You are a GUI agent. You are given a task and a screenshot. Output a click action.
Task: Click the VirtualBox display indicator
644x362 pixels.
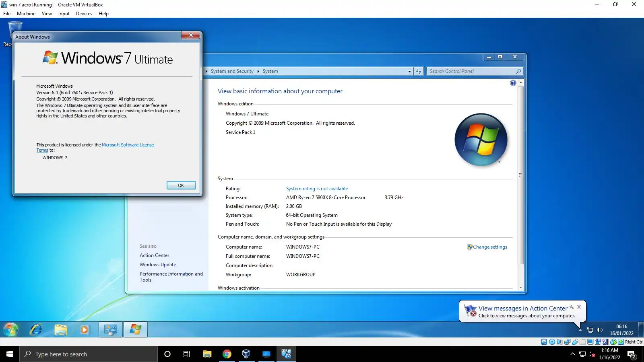590,342
